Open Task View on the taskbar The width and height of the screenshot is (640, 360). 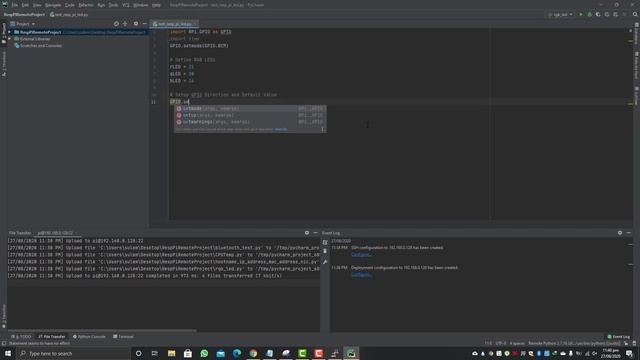[155, 353]
